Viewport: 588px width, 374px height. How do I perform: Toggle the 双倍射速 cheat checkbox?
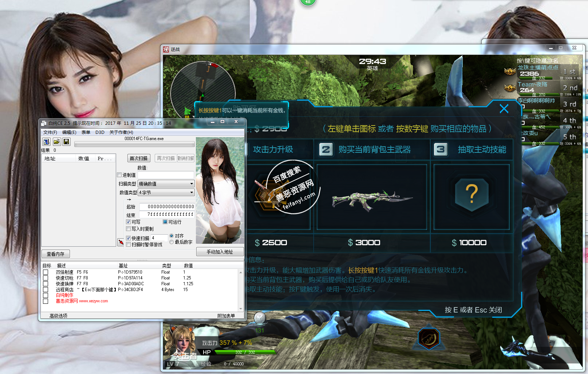(x=46, y=272)
